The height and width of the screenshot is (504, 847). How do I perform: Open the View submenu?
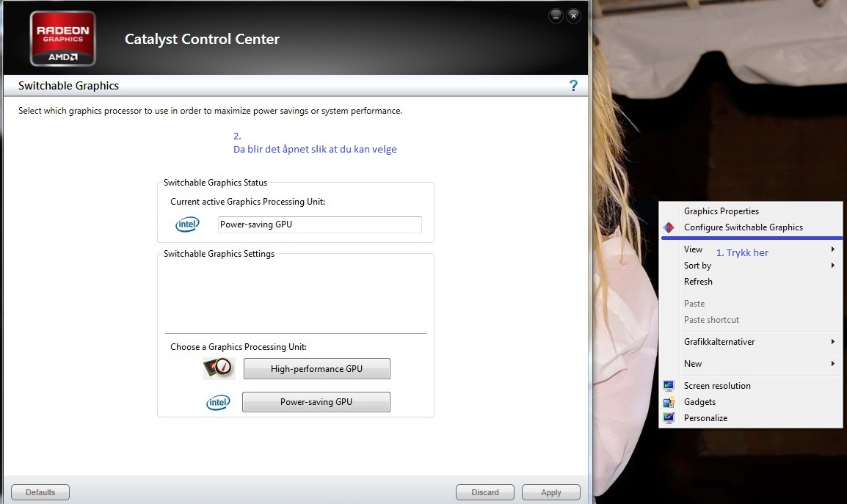click(x=750, y=249)
